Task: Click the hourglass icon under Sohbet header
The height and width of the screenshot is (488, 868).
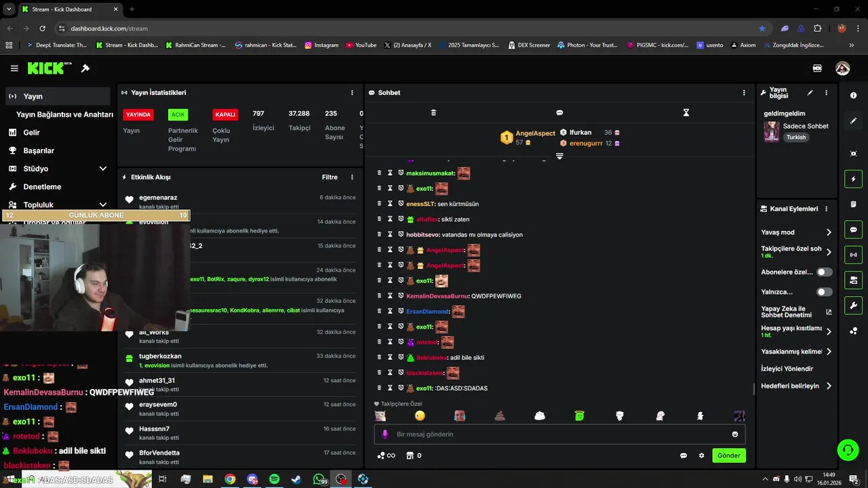Action: (686, 113)
